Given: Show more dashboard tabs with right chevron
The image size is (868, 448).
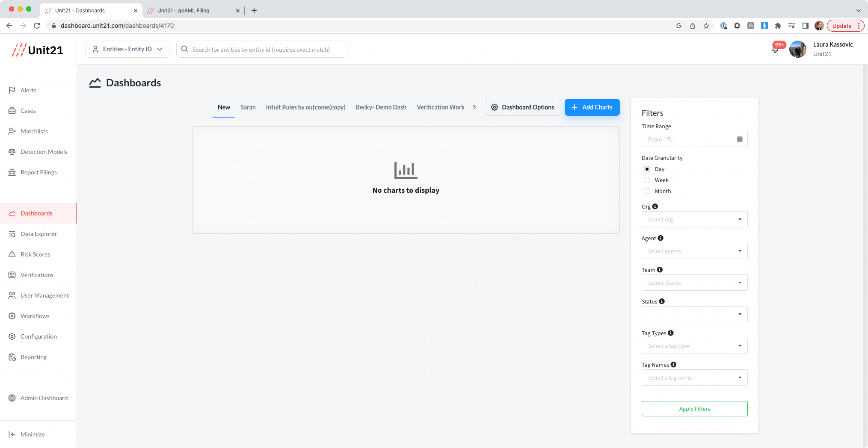Looking at the screenshot, I should pos(474,107).
